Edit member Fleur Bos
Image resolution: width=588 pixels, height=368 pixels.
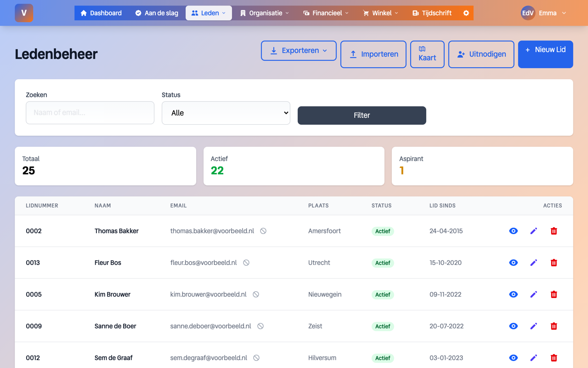(x=534, y=263)
